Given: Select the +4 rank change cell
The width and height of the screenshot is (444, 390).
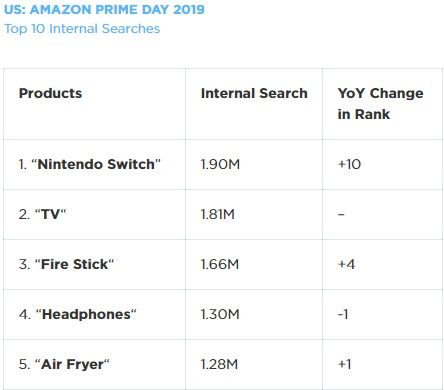Looking at the screenshot, I should tap(346, 264).
